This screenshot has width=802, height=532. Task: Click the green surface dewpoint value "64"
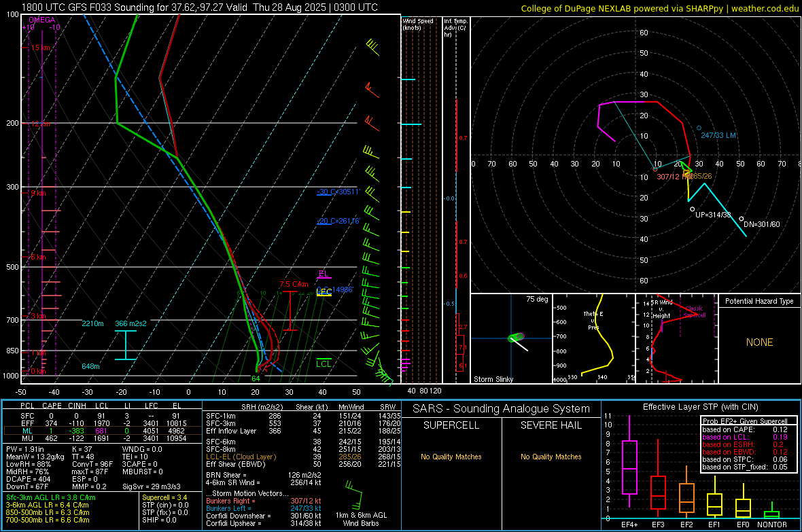pos(256,378)
